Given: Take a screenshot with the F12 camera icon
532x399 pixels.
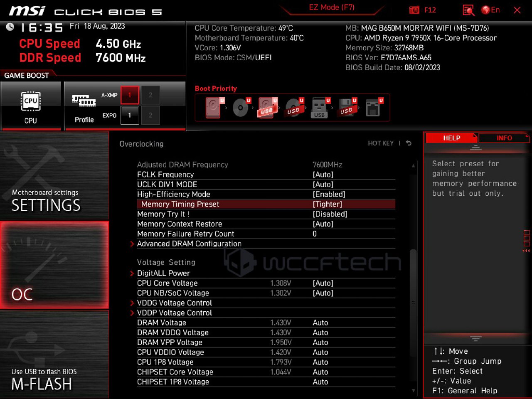Looking at the screenshot, I should click(x=414, y=10).
